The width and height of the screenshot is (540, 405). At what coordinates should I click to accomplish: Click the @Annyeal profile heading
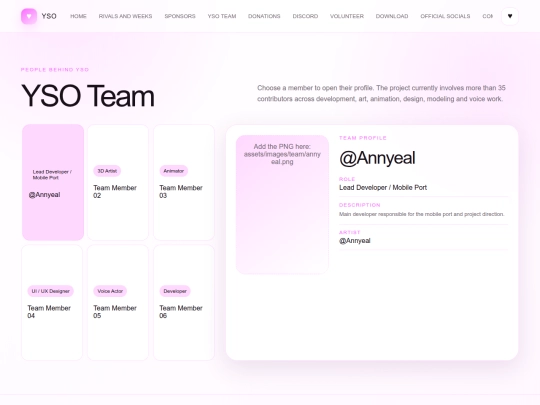tap(377, 158)
